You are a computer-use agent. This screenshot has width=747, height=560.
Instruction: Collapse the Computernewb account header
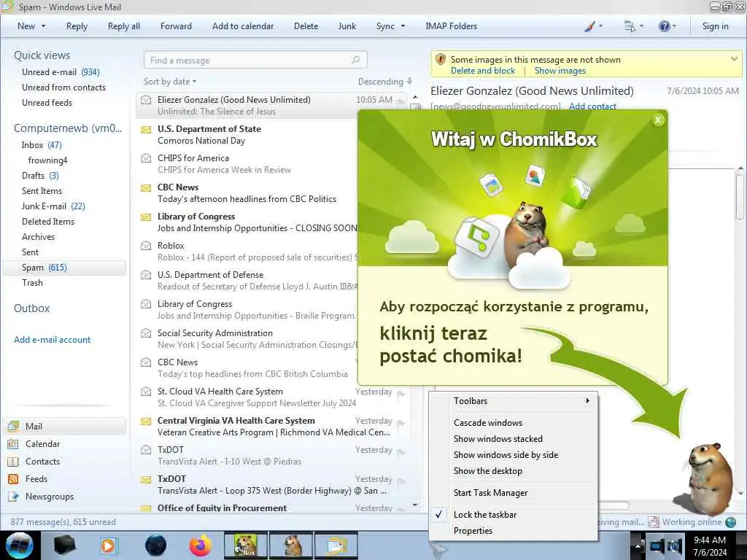[68, 128]
